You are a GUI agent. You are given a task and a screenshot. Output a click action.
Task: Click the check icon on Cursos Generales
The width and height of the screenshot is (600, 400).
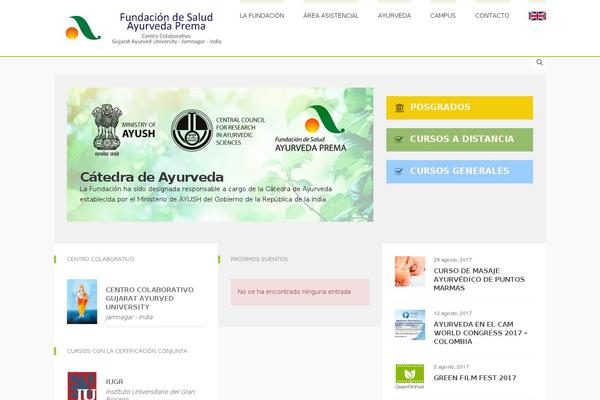tap(399, 171)
